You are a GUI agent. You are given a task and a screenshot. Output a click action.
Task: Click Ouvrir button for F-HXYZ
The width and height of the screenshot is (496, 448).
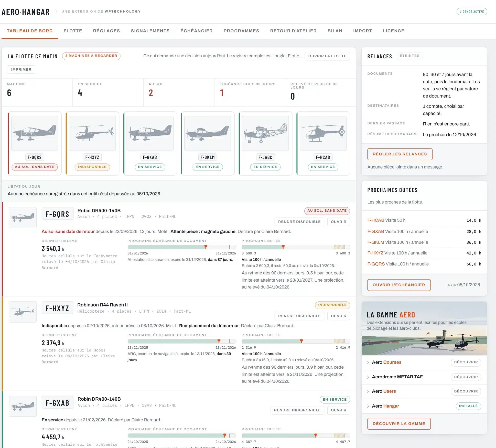[x=339, y=316]
